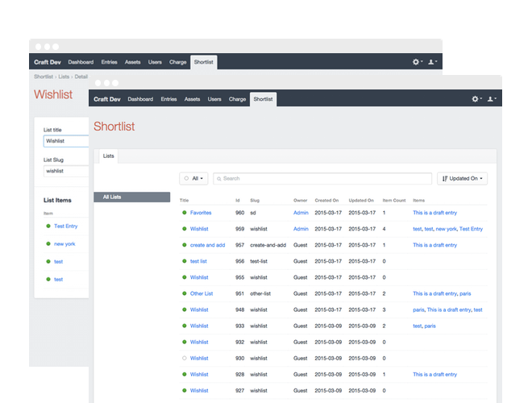Screen dimensions: 532x403
Task: Select Shortlist tab in back Wishlist window
Action: 204,62
